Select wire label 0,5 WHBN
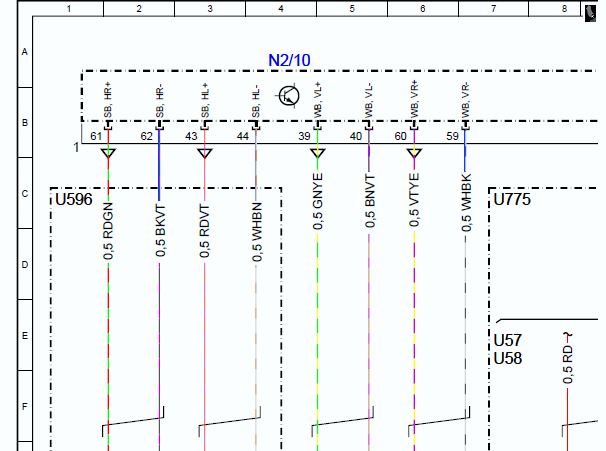 click(257, 232)
